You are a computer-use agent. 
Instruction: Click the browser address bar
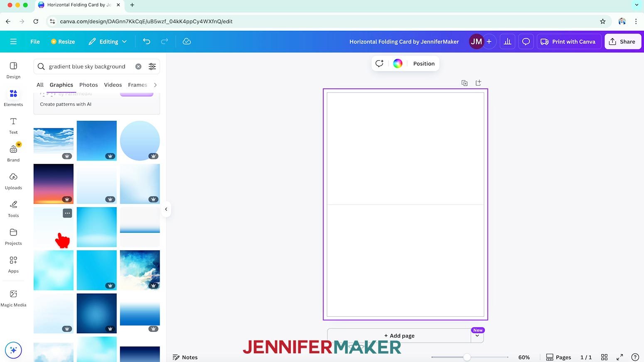pyautogui.click(x=324, y=21)
